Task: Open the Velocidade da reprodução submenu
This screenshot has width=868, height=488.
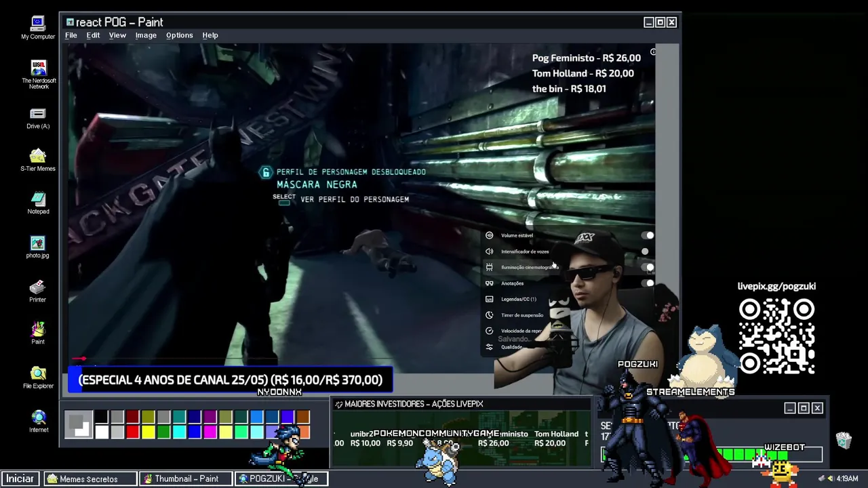Action: coord(521,331)
